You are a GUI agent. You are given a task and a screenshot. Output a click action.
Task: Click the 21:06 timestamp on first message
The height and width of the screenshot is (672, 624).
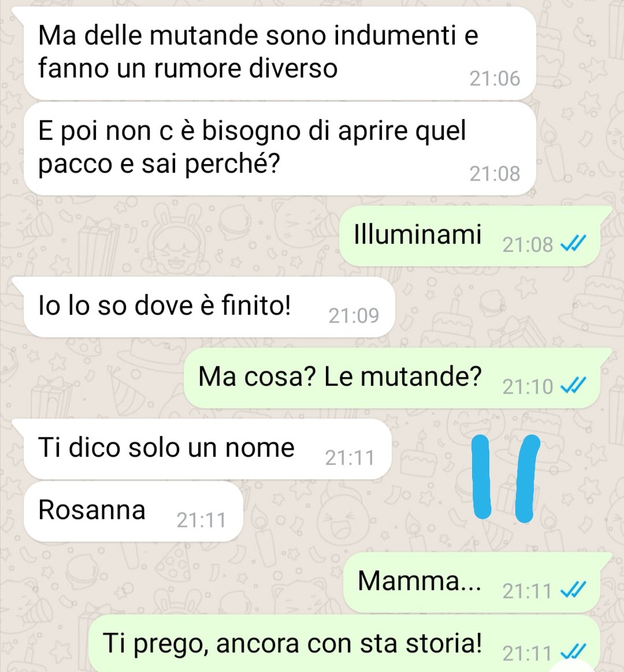(x=495, y=79)
